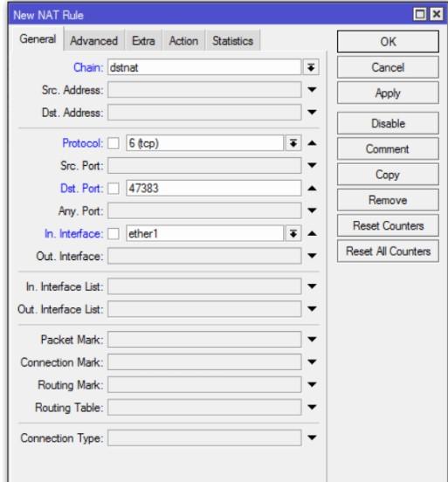448x482 pixels.
Task: Collapse the Protocol field with up arrow
Action: 312,143
